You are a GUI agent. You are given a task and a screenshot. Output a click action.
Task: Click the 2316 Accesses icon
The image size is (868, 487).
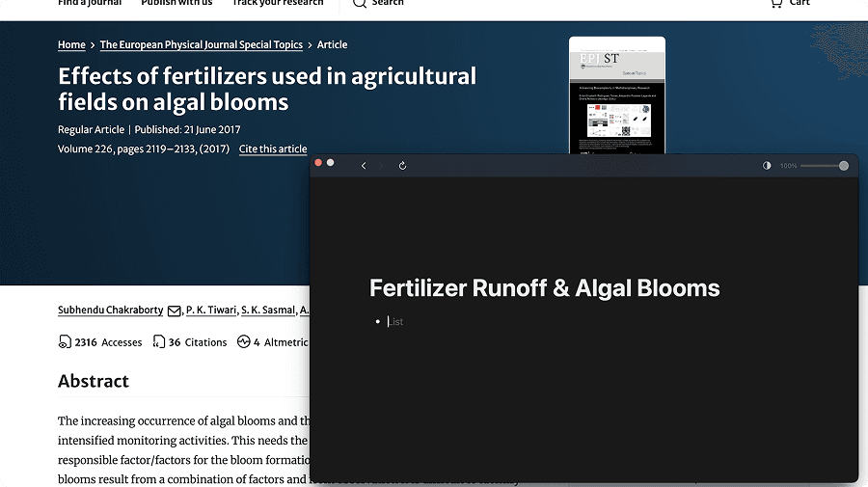pos(65,342)
